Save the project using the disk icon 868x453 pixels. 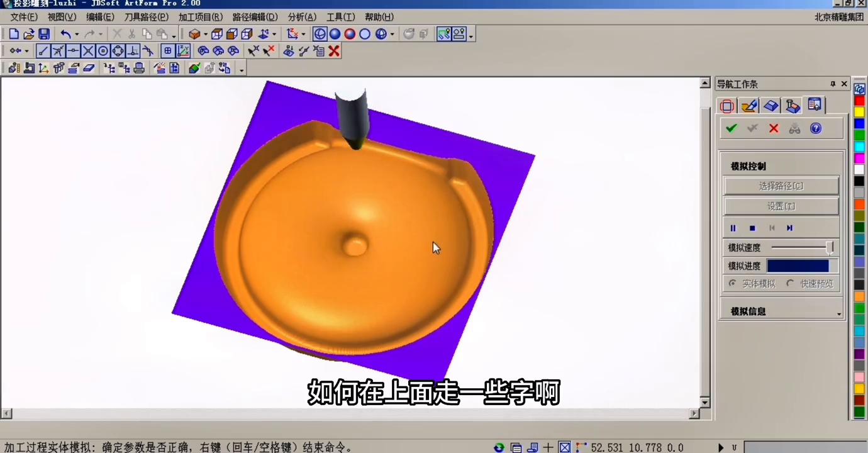(44, 33)
